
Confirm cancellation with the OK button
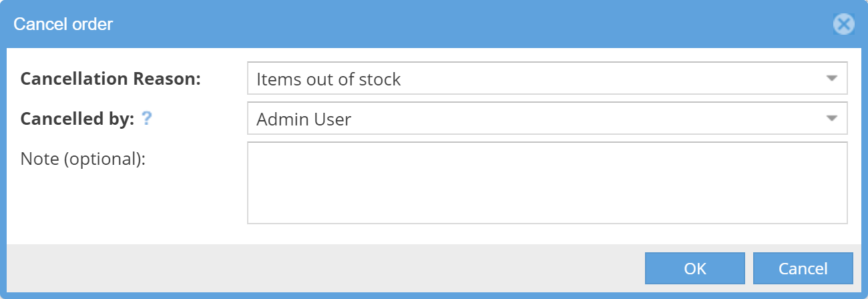[x=694, y=268]
